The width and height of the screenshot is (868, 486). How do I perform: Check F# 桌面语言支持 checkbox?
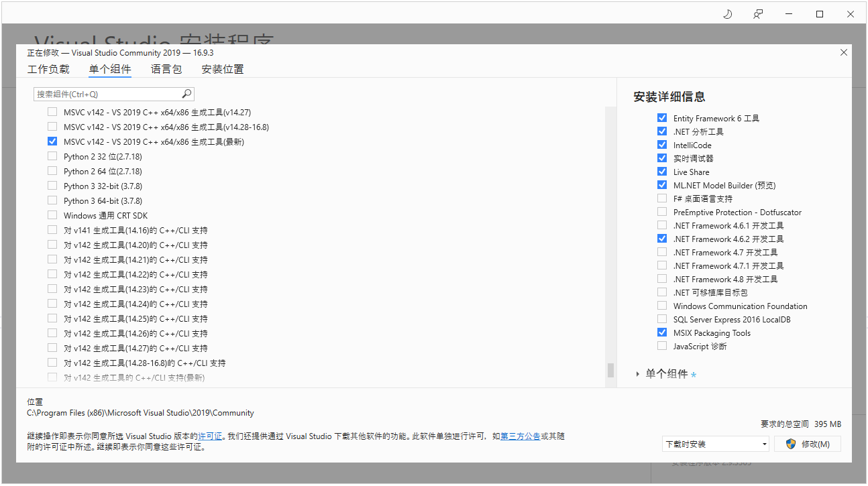[x=662, y=198]
